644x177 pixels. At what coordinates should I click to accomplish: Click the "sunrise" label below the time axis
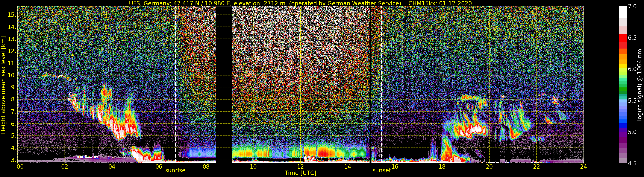[x=175, y=171]
